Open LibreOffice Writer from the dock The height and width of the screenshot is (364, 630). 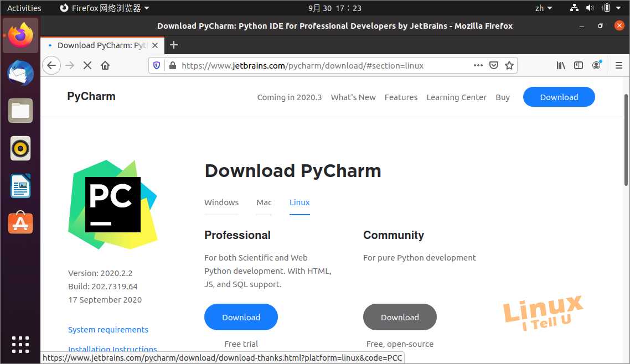(x=20, y=186)
